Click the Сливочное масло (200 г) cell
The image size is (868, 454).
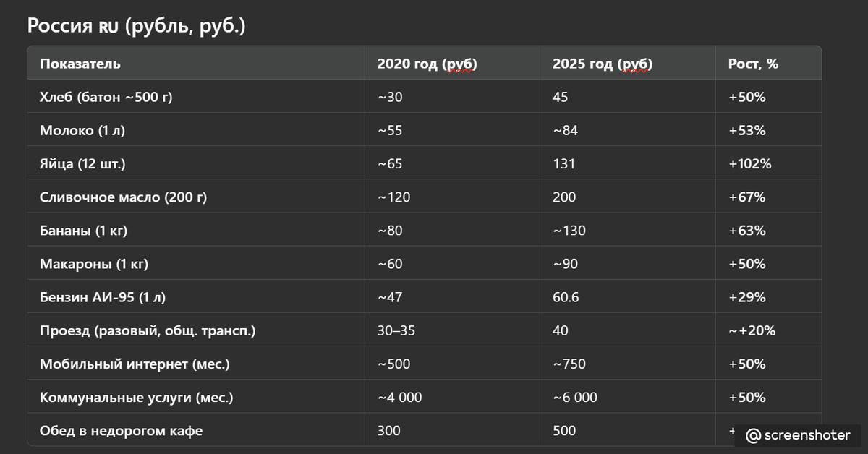[123, 197]
